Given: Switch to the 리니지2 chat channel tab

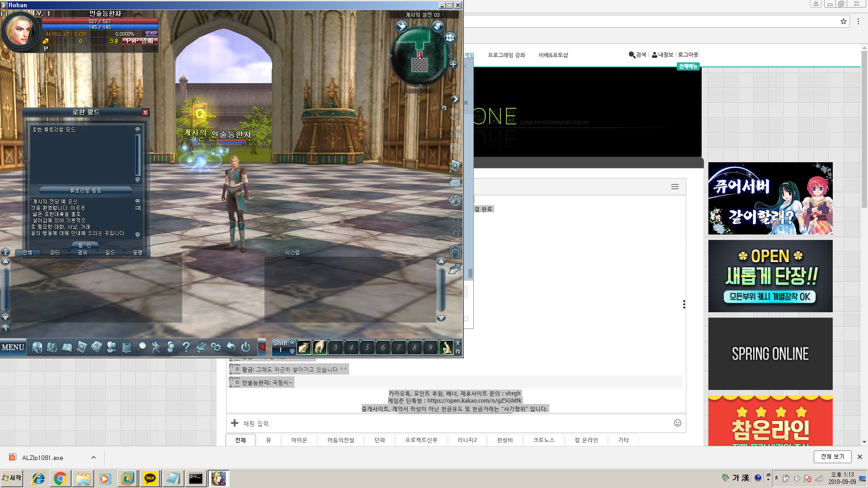Looking at the screenshot, I should coord(467,440).
